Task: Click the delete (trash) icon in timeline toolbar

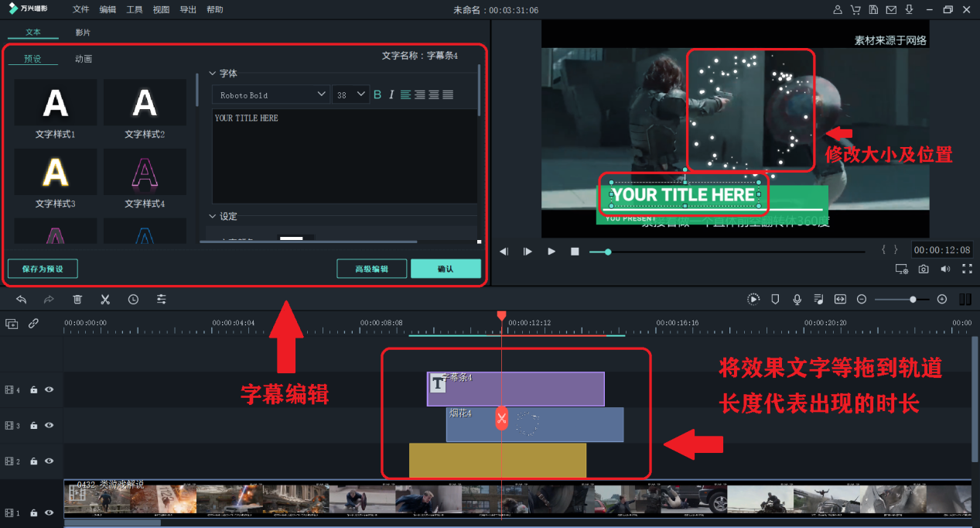Action: [77, 299]
